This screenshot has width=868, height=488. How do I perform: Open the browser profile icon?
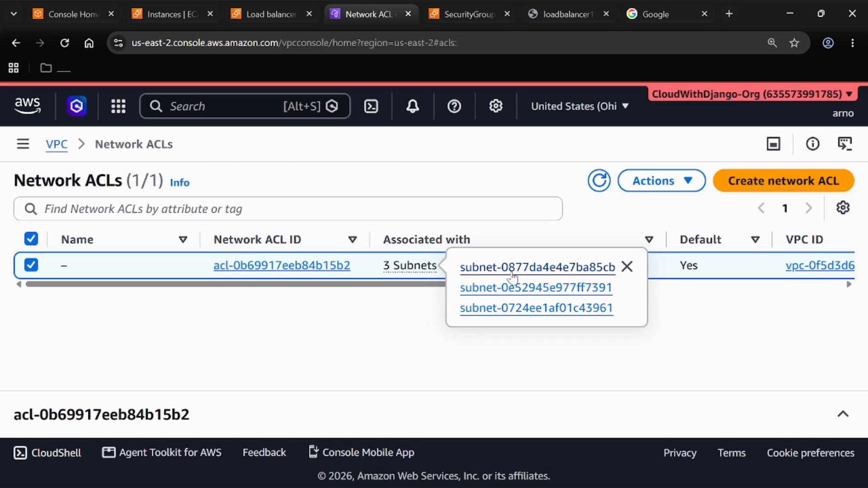[x=828, y=43]
